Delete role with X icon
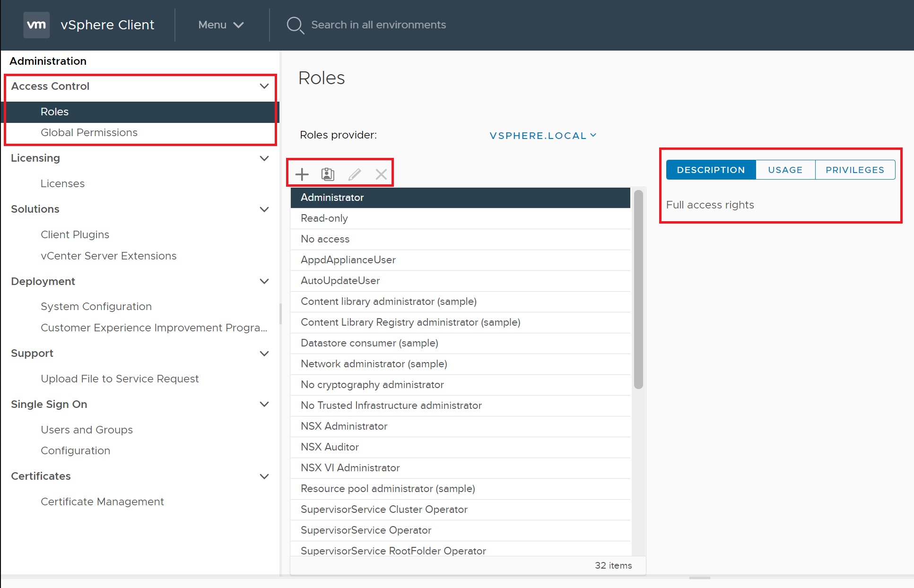This screenshot has width=914, height=588. click(x=381, y=174)
